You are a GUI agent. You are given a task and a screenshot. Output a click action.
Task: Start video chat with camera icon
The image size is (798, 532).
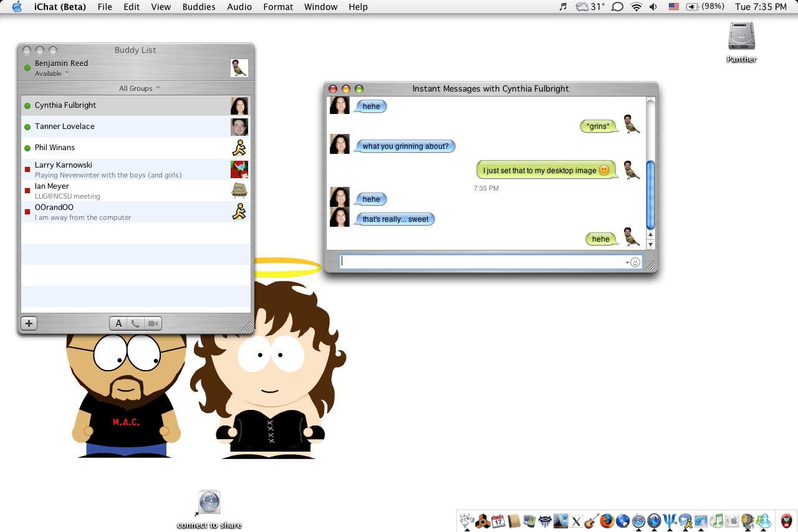pos(153,323)
